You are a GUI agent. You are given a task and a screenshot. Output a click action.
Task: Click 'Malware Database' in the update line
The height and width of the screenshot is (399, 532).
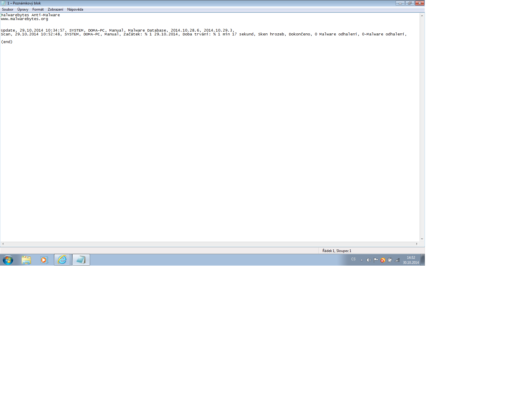point(147,30)
